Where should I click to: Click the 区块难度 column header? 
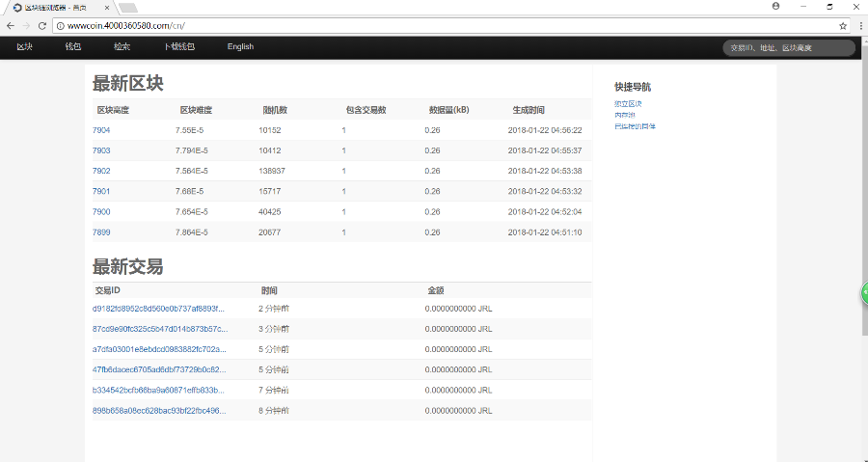(x=196, y=110)
